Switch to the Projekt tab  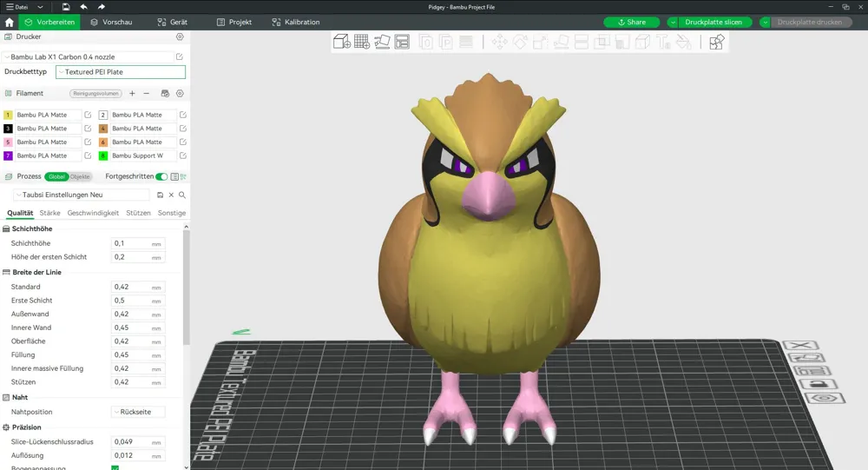pos(234,23)
